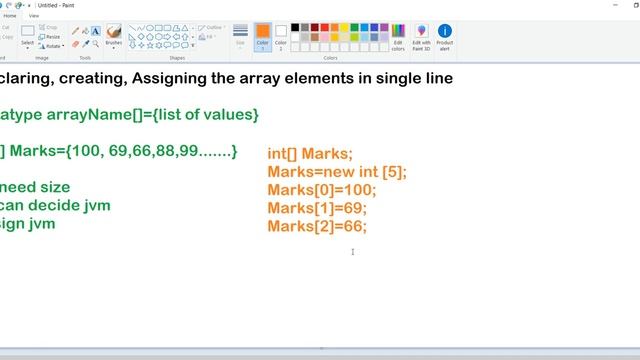Switch to the View ribbon tab

tap(34, 16)
